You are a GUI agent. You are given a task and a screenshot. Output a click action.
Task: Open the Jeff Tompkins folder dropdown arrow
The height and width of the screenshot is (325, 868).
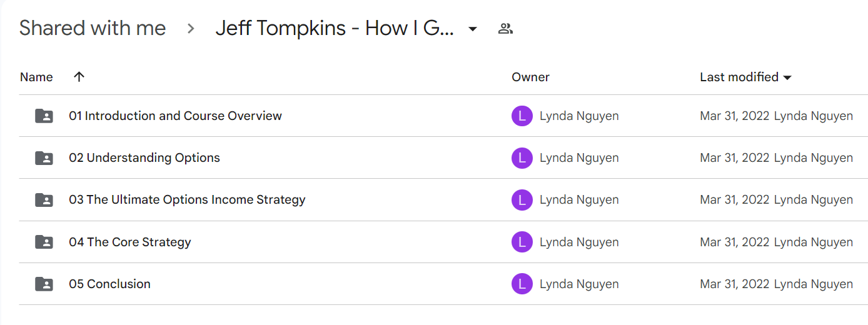coord(473,29)
